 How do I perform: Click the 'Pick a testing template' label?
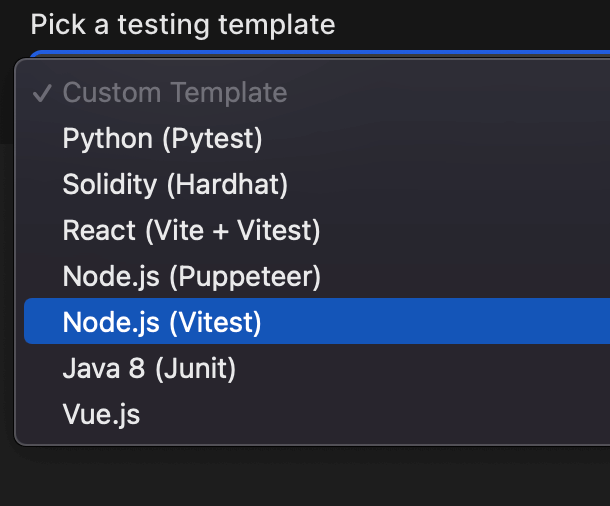click(x=183, y=24)
